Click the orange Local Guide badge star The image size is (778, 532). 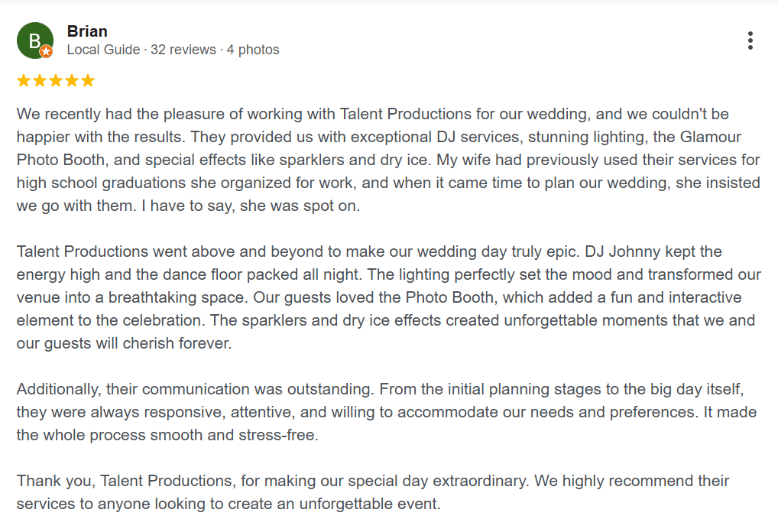tap(46, 51)
